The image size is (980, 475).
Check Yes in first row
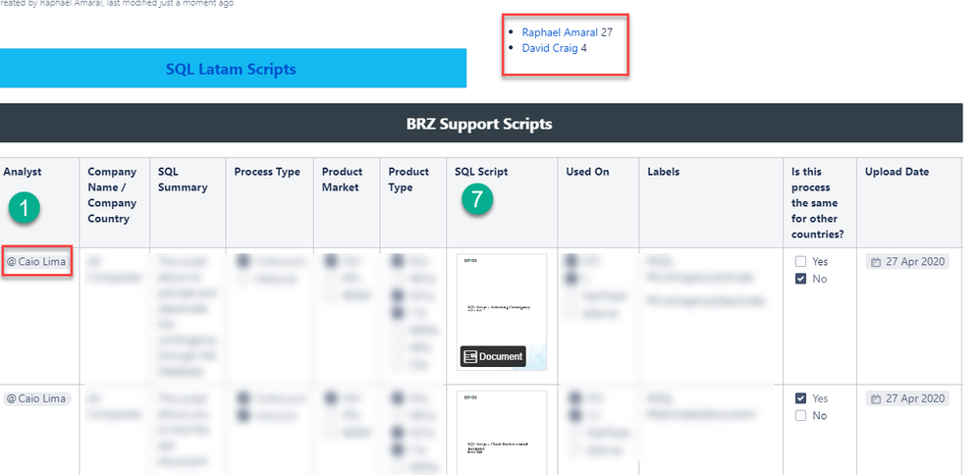click(800, 261)
